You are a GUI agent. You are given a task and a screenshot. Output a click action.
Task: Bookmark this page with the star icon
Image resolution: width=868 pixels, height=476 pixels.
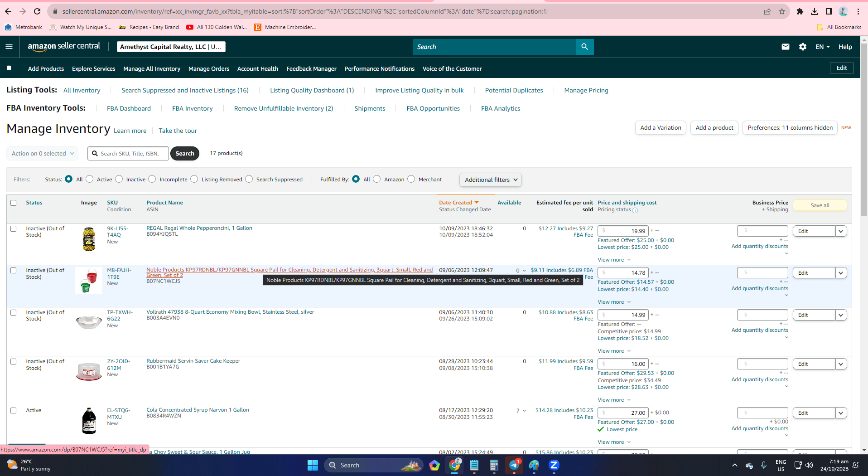tap(782, 11)
